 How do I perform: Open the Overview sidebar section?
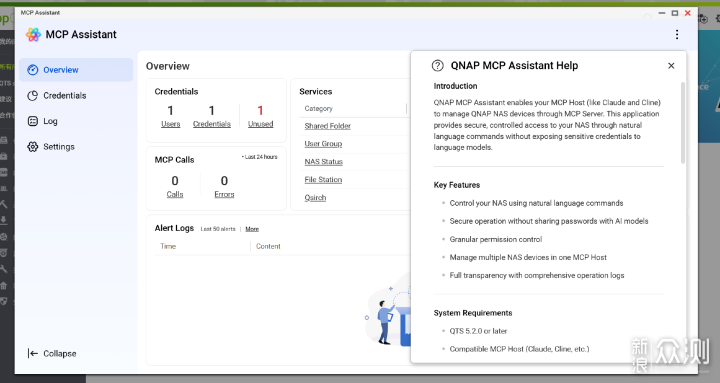[76, 70]
